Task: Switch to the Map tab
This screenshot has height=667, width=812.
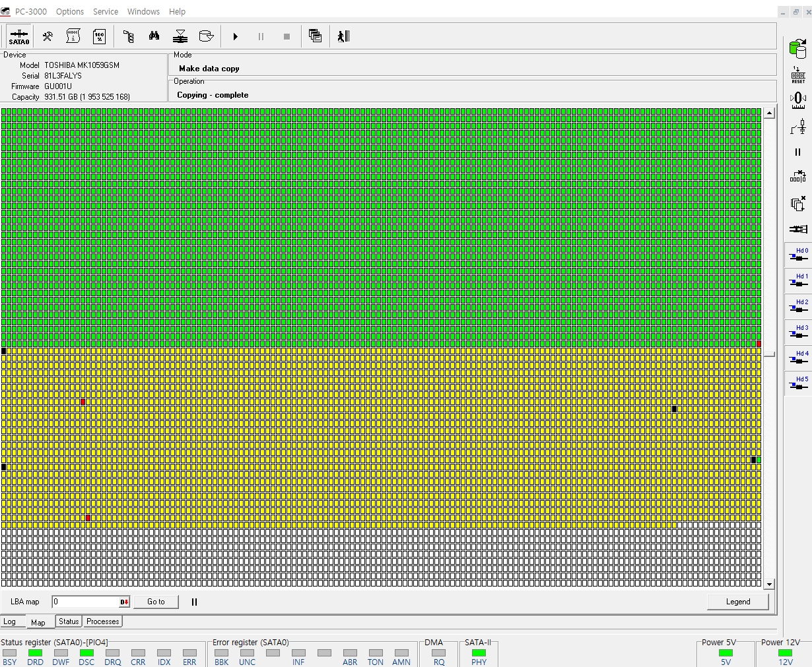Action: coord(38,622)
